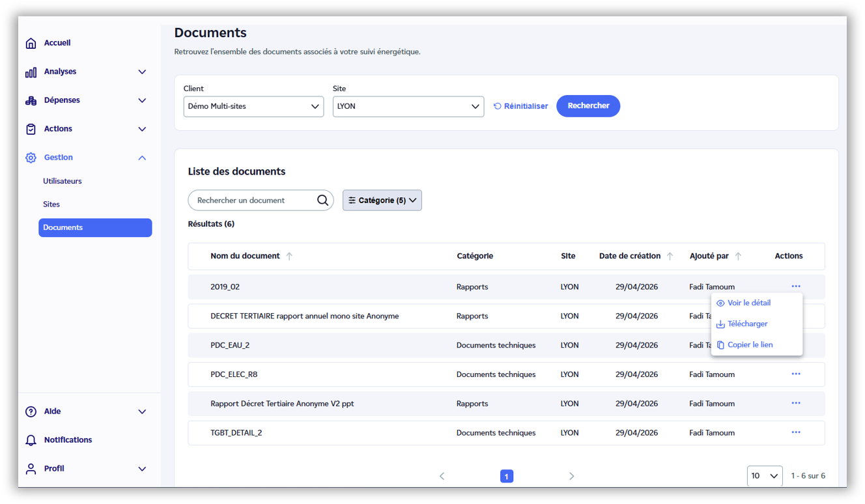Click DECRET TERTIAIRE rapport annuel document name
The width and height of the screenshot is (865, 504).
pos(305,316)
